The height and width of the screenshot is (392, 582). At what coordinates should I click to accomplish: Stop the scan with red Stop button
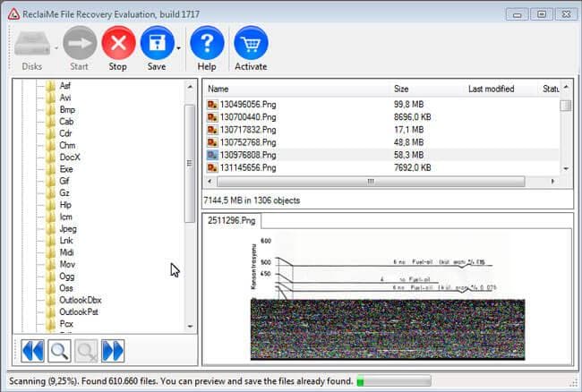[x=118, y=43]
